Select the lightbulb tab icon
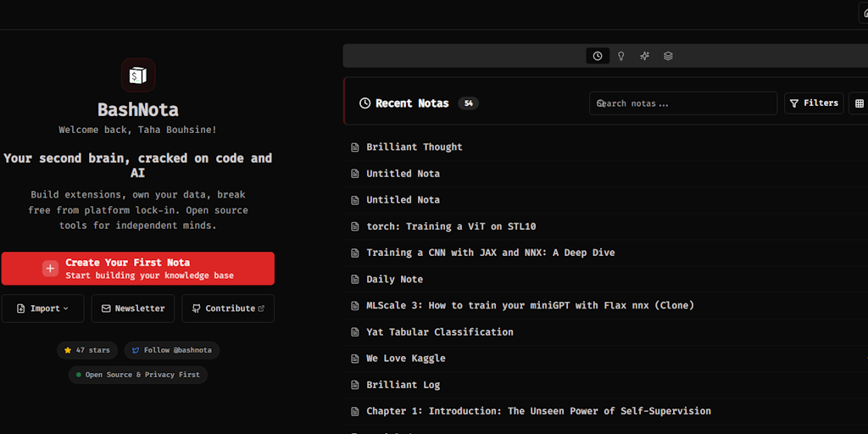The height and width of the screenshot is (434, 868). click(x=621, y=56)
